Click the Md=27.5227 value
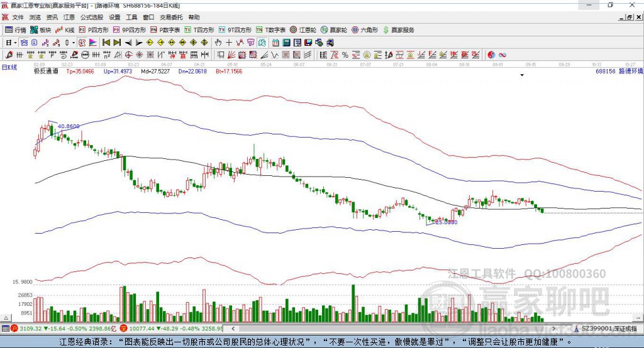This screenshot has height=348, width=644. [155, 71]
